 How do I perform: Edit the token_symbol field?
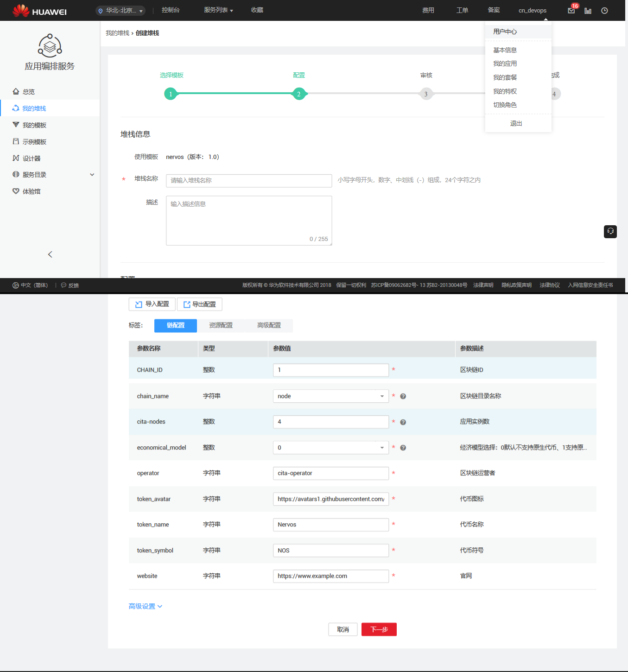331,551
